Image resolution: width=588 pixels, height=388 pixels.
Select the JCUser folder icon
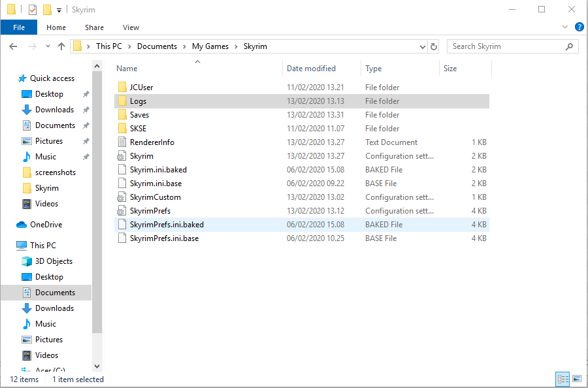tap(122, 88)
